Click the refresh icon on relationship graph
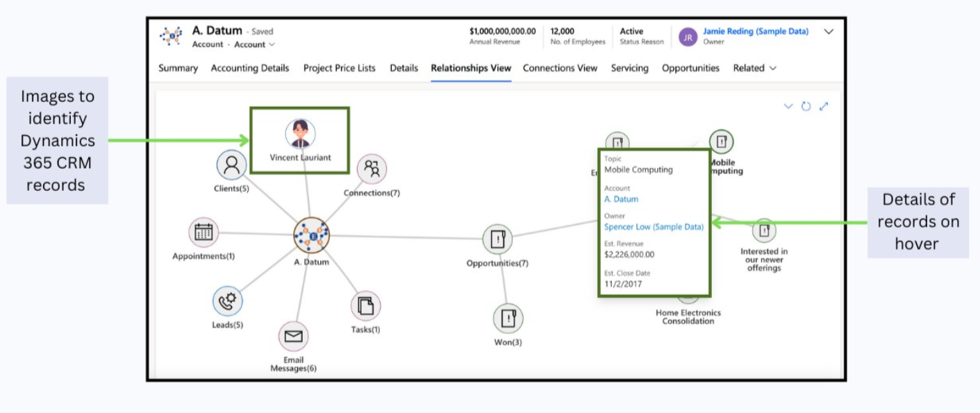This screenshot has width=980, height=413. tap(806, 106)
